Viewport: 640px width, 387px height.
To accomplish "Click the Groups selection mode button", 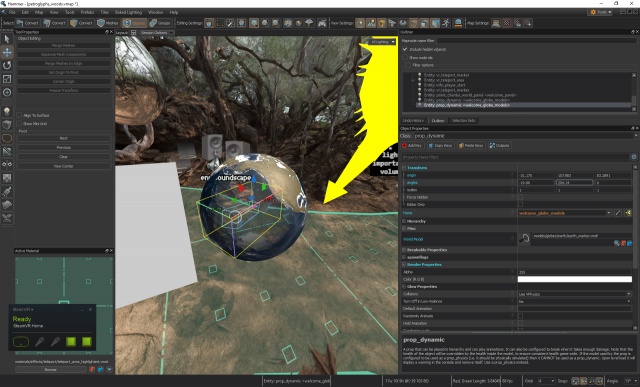I will [160, 23].
